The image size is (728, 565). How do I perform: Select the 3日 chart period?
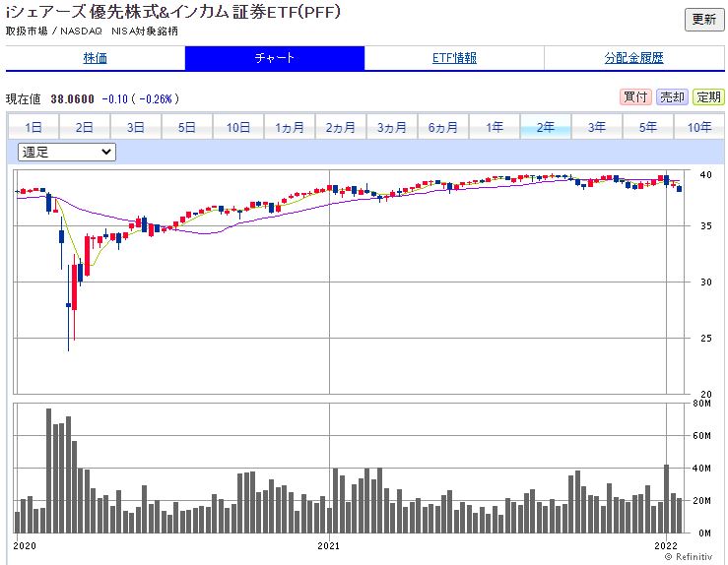[136, 127]
